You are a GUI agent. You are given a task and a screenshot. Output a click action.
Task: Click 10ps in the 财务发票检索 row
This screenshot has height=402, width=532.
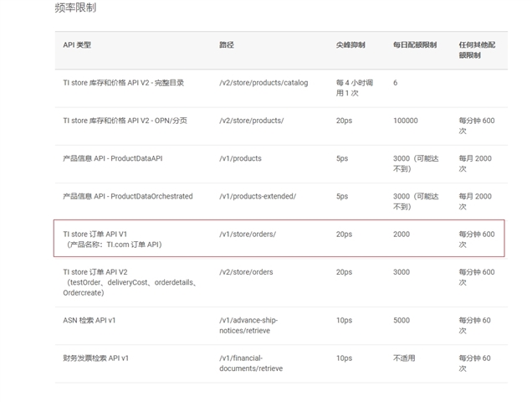[x=344, y=358]
